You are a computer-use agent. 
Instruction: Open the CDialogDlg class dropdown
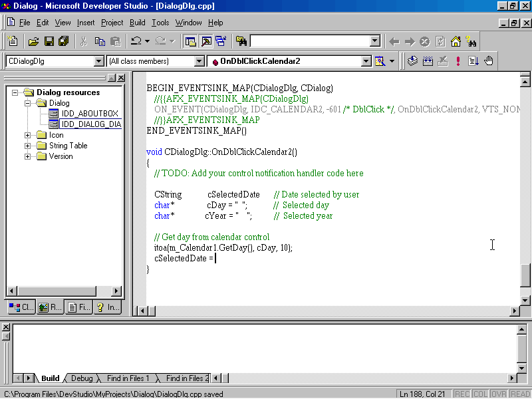98,61
